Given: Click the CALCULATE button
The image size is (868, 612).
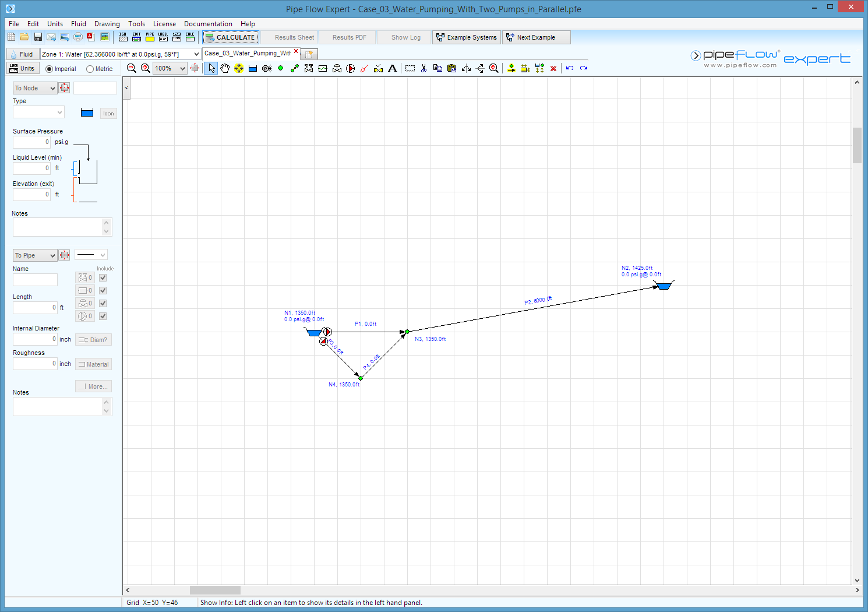Looking at the screenshot, I should 230,37.
